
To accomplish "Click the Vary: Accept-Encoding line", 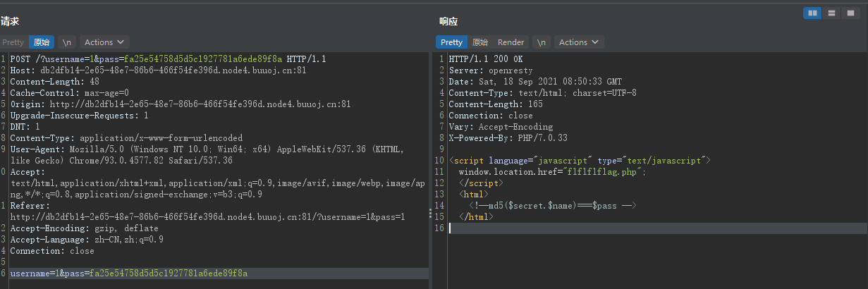I will [501, 127].
